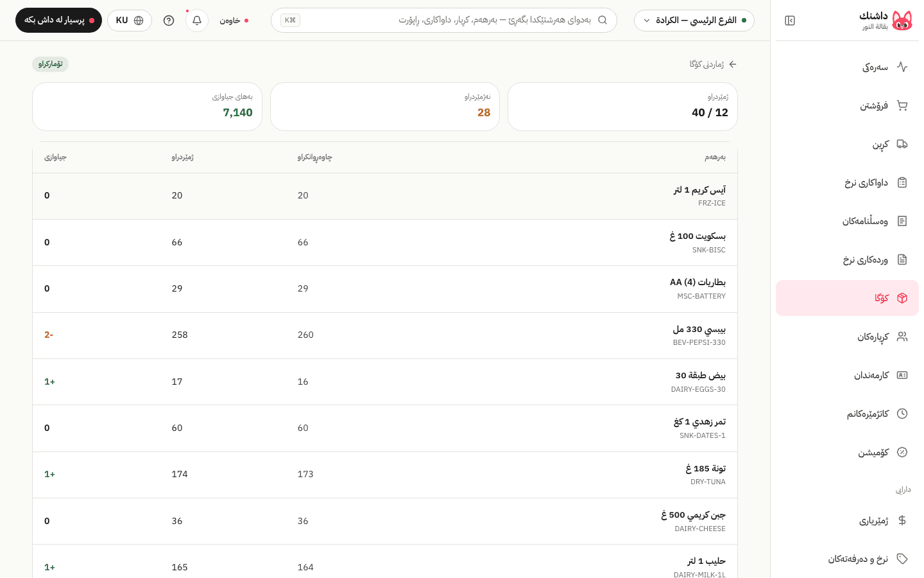Click the کارمەندان ID card icon

pyautogui.click(x=902, y=375)
